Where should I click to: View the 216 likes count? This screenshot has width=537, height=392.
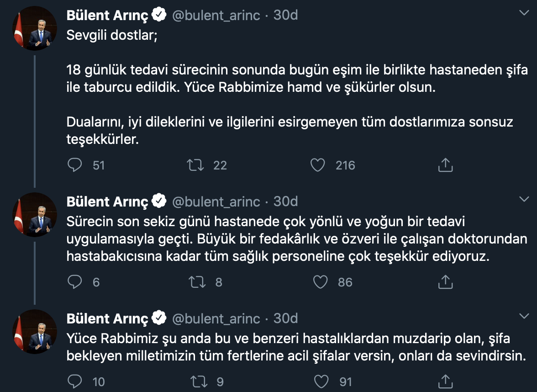point(345,165)
